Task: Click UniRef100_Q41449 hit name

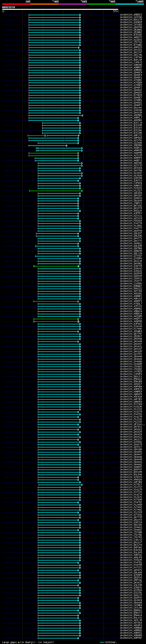Action: (131, 342)
